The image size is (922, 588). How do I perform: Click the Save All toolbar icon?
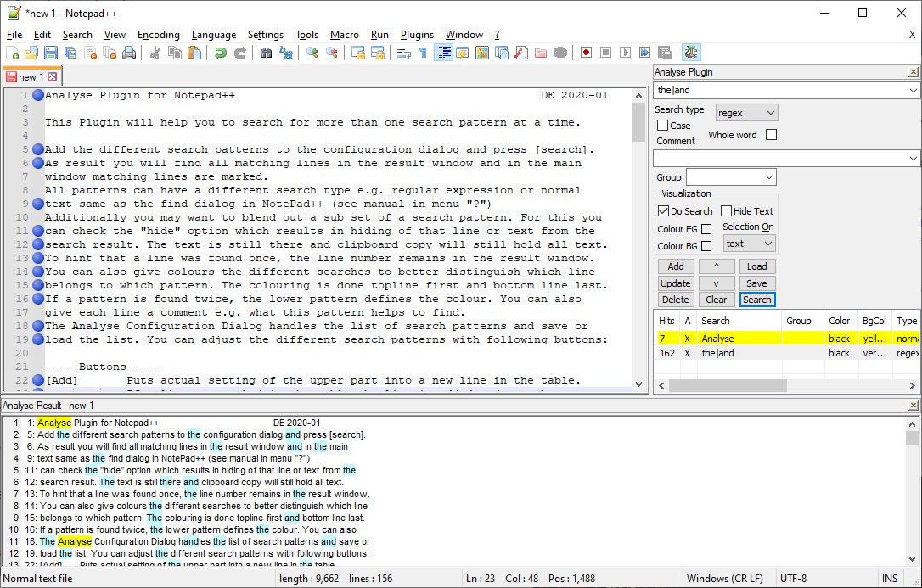pos(70,53)
